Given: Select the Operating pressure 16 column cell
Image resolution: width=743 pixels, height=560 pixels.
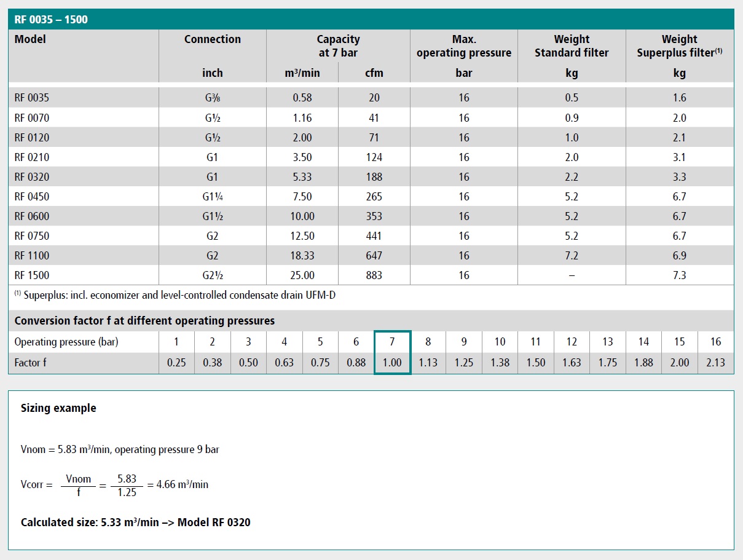Looking at the screenshot, I should click(x=715, y=341).
